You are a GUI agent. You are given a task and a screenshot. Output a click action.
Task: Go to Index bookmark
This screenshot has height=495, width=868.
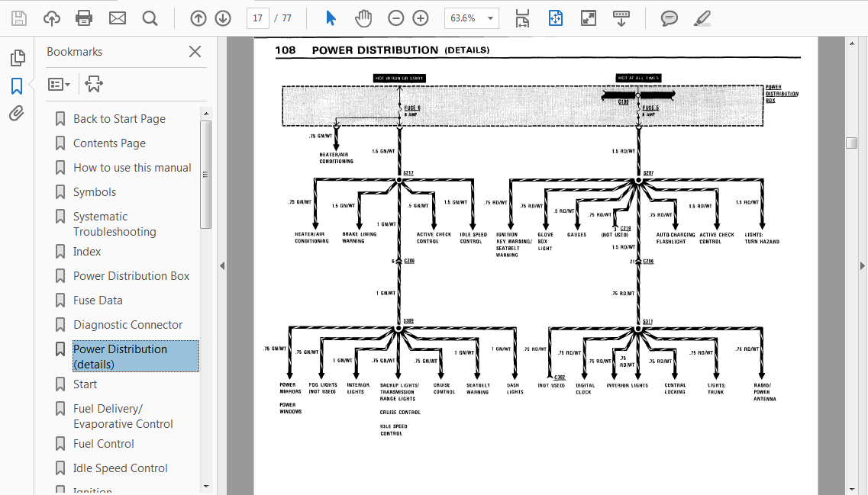[87, 252]
